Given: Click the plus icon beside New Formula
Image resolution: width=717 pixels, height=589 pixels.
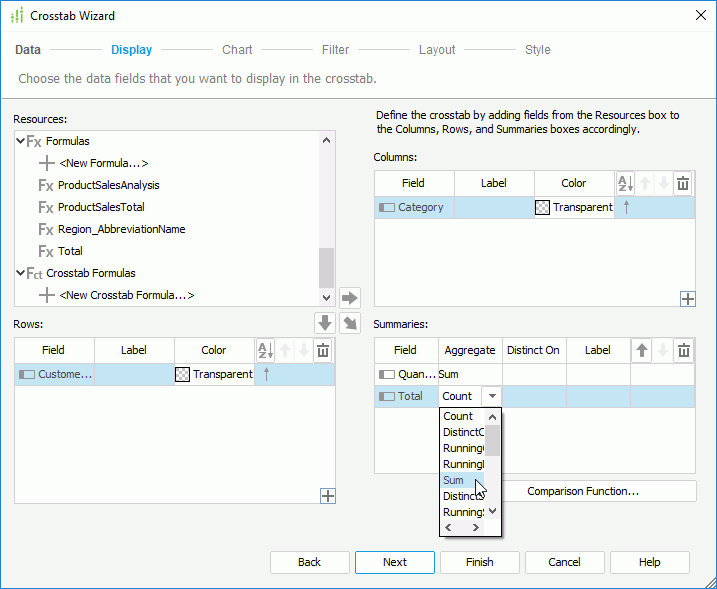Looking at the screenshot, I should point(47,163).
